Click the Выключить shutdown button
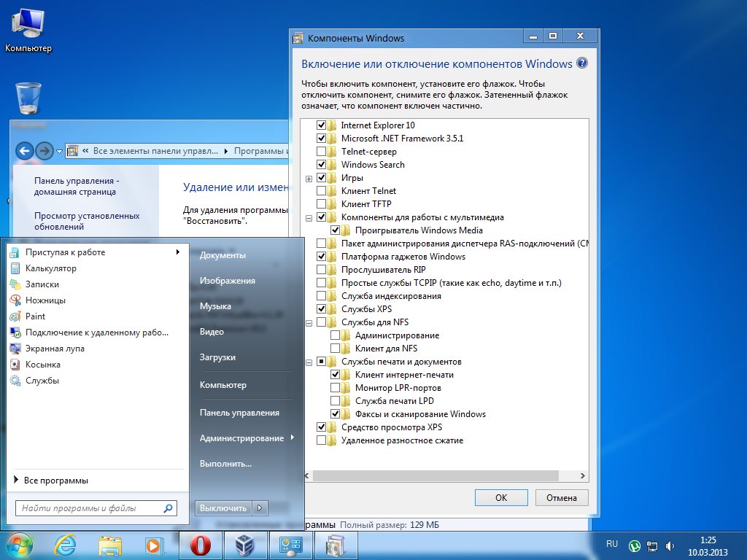 (223, 508)
